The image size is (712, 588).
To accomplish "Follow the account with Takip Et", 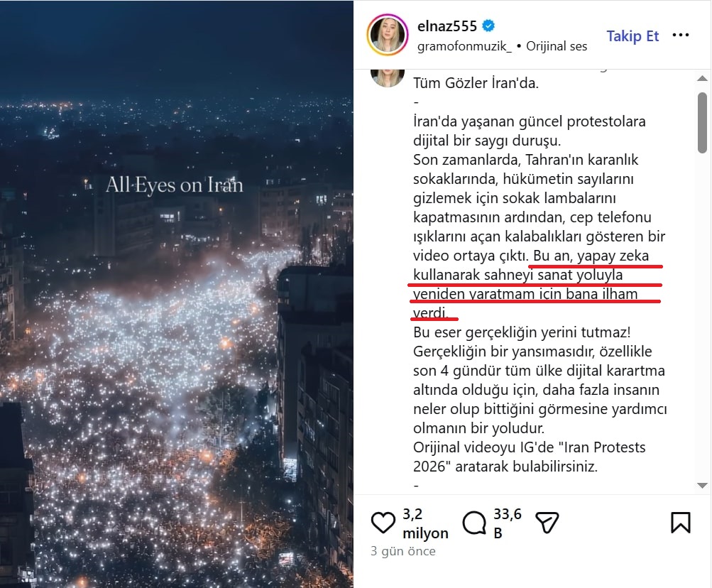I will pyautogui.click(x=632, y=36).
